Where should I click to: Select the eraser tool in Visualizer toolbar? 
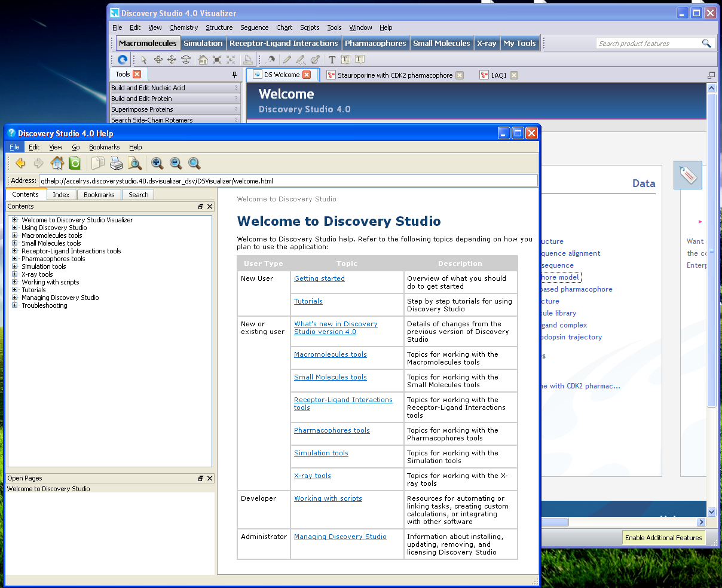pos(315,60)
